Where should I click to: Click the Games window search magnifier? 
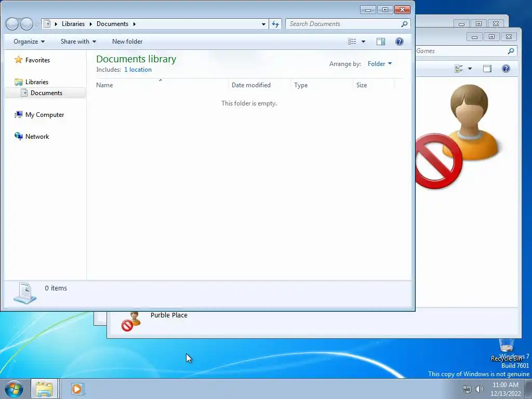511,51
